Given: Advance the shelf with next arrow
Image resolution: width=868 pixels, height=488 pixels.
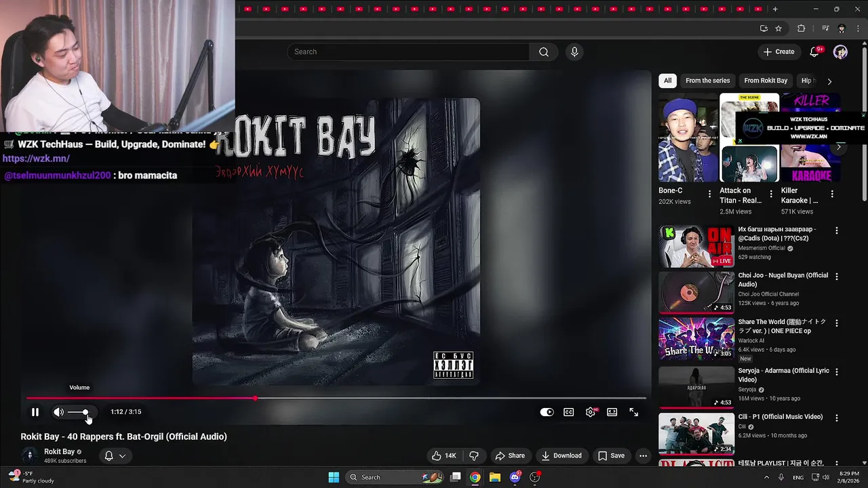Looking at the screenshot, I should coord(839,147).
